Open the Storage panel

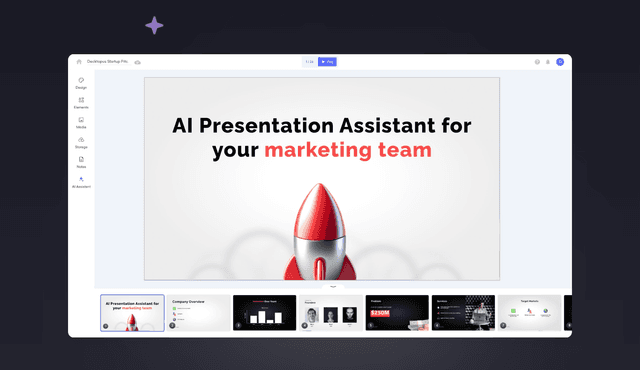[x=81, y=142]
